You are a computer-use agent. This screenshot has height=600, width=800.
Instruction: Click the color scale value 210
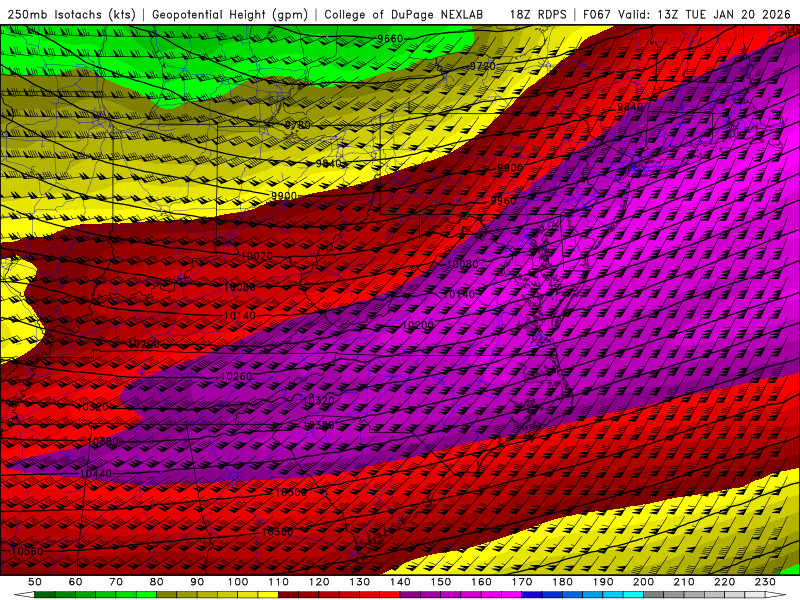point(684,582)
